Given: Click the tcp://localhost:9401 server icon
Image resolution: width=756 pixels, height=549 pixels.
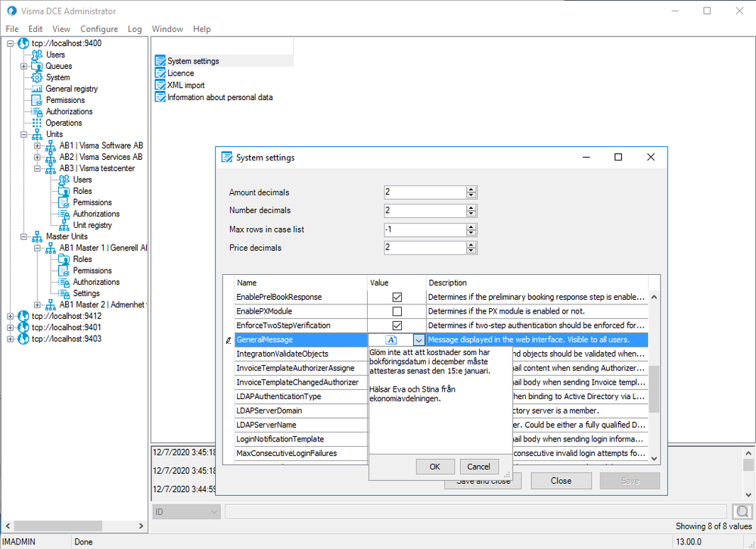Looking at the screenshot, I should pyautogui.click(x=23, y=328).
